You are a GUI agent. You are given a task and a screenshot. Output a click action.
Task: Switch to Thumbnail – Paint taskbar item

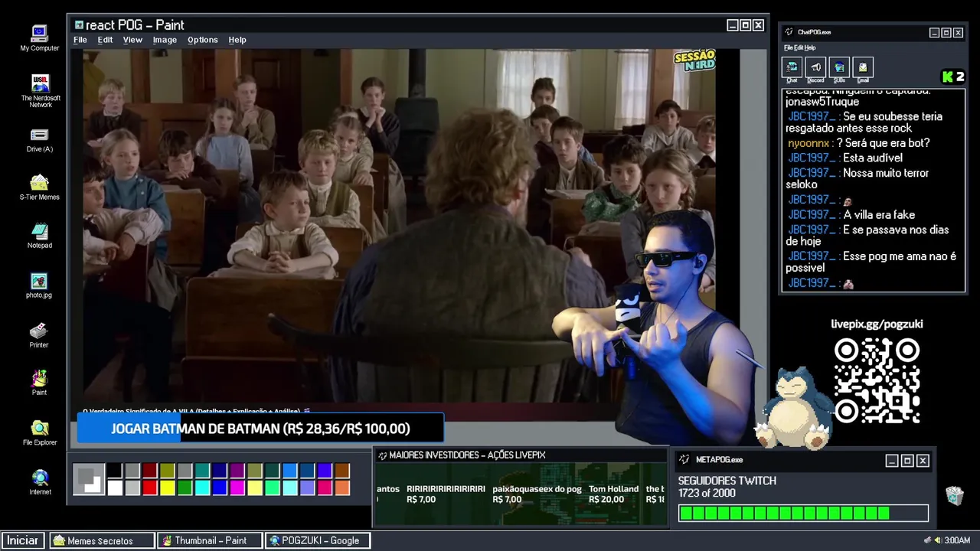click(x=209, y=540)
